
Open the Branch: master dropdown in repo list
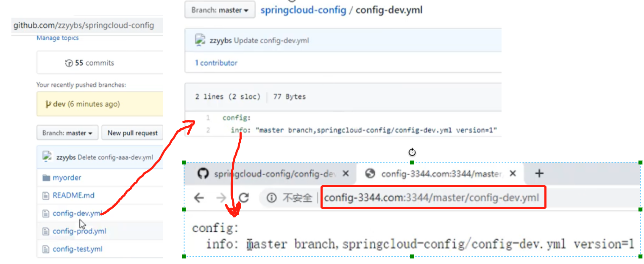tap(67, 133)
